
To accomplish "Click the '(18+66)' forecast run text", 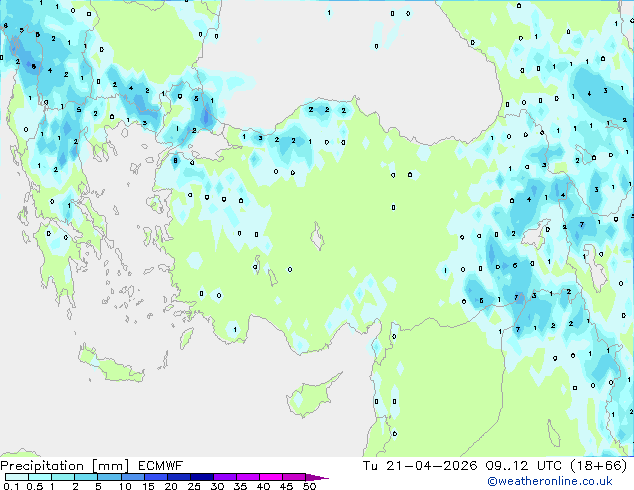I will (598, 466).
